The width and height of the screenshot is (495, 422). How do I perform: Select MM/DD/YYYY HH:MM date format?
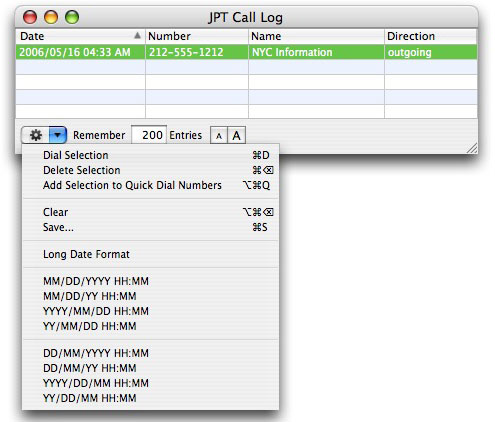tap(150, 281)
